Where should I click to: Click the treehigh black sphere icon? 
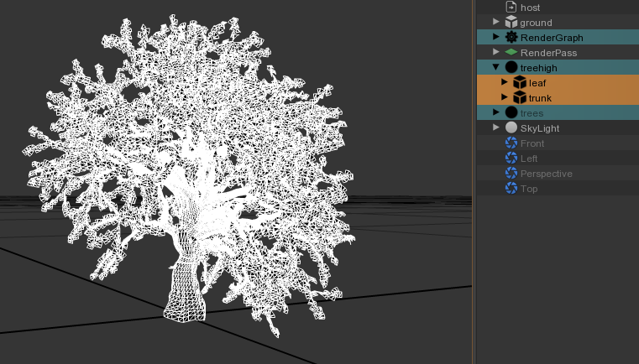[x=511, y=68]
